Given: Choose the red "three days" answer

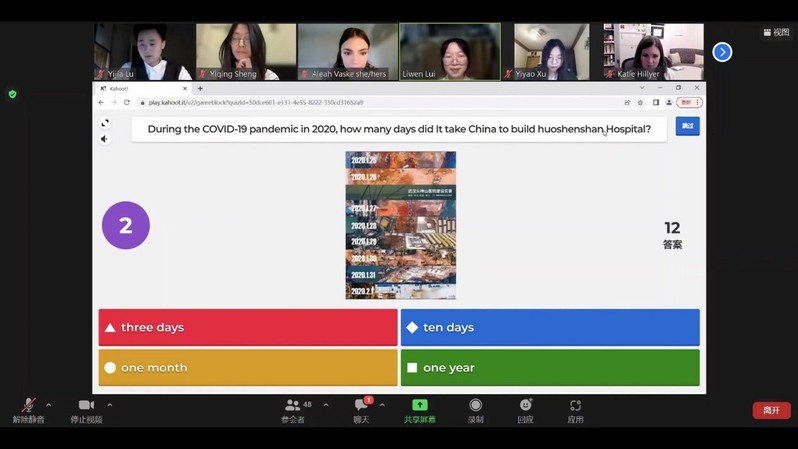Looking at the screenshot, I should tap(248, 327).
